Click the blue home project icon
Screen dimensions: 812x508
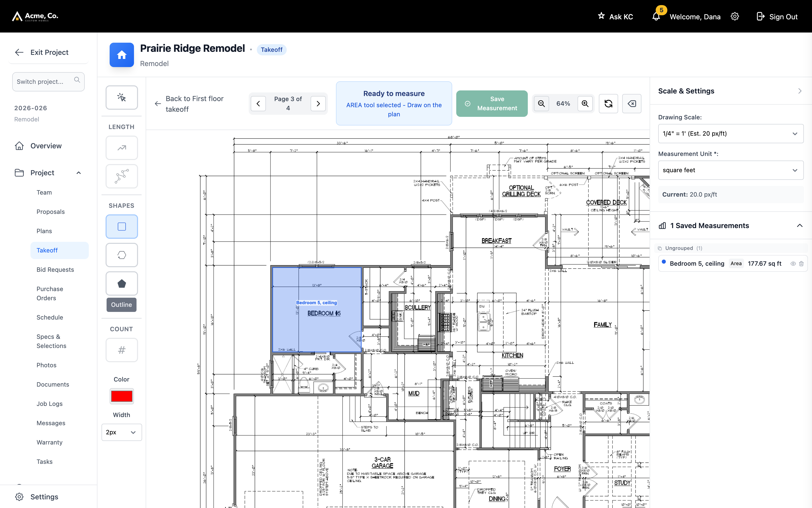122,55
